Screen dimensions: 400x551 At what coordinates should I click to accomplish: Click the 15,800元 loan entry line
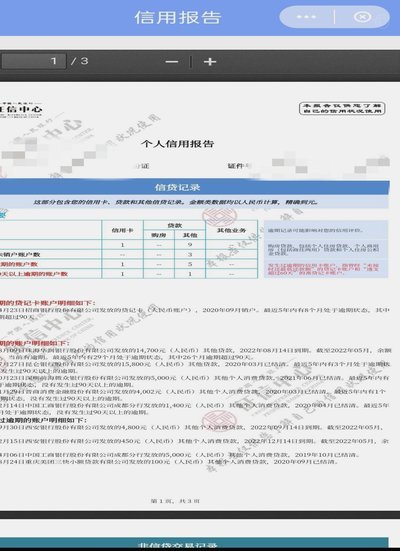[x=195, y=367]
